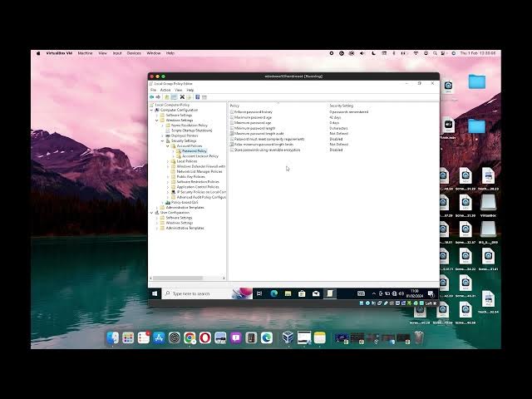
Task: Click the Back arrow in the editor toolbar
Action: 151,97
